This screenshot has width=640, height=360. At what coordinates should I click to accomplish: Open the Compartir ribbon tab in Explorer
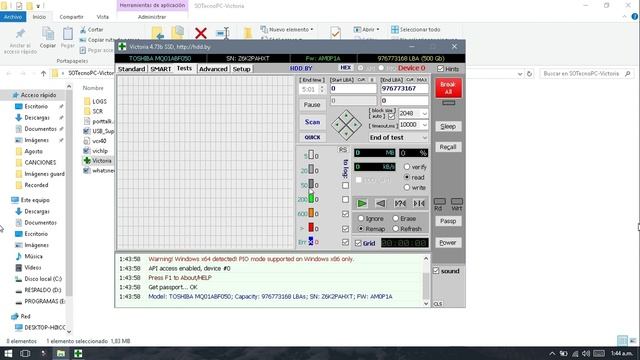(x=71, y=17)
